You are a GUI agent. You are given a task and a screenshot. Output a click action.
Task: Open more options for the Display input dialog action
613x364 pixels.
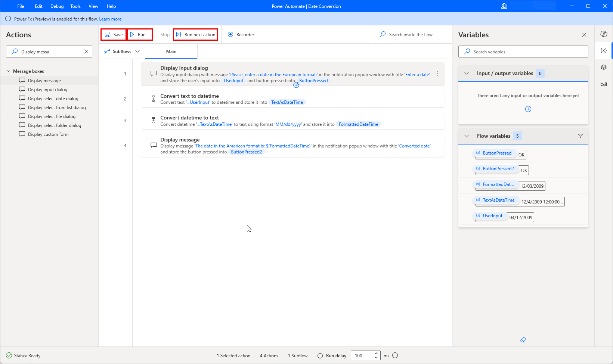(438, 74)
